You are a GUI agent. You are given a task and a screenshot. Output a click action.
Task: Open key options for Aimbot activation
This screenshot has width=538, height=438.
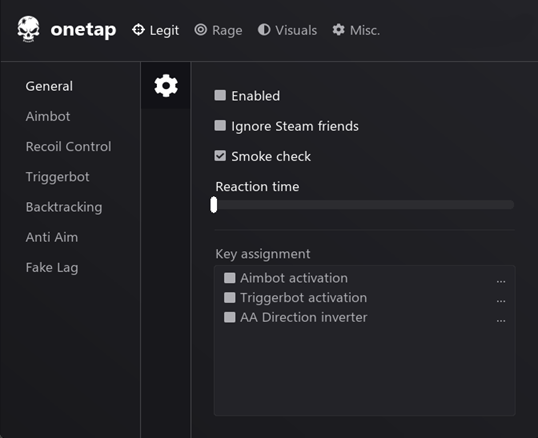pyautogui.click(x=501, y=282)
